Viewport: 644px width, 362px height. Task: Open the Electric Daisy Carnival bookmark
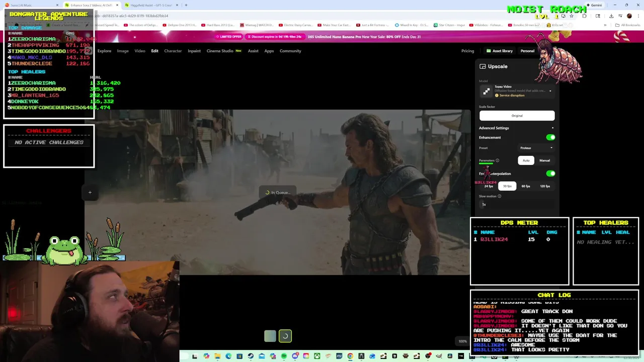pos(295,25)
